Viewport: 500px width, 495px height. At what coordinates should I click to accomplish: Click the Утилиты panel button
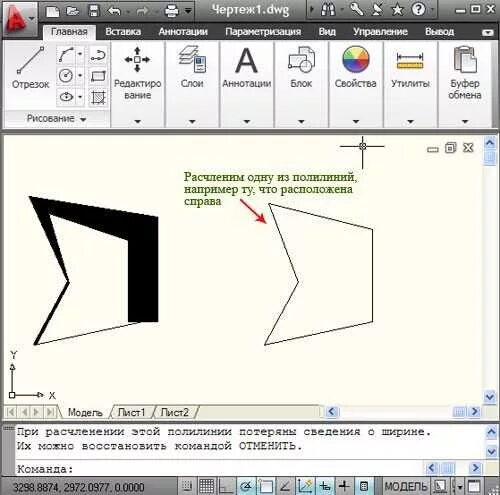[410, 68]
